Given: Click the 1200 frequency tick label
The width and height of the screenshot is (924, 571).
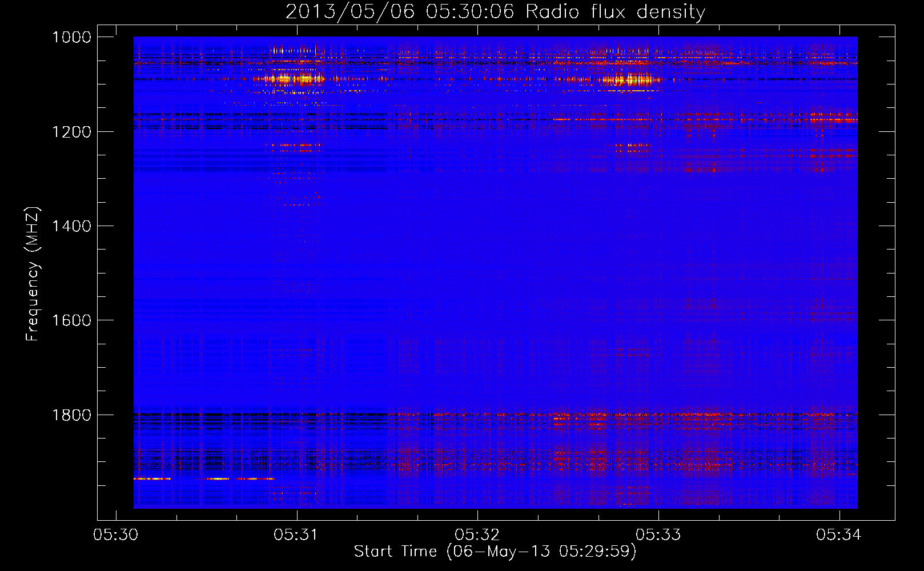Looking at the screenshot, I should [71, 132].
